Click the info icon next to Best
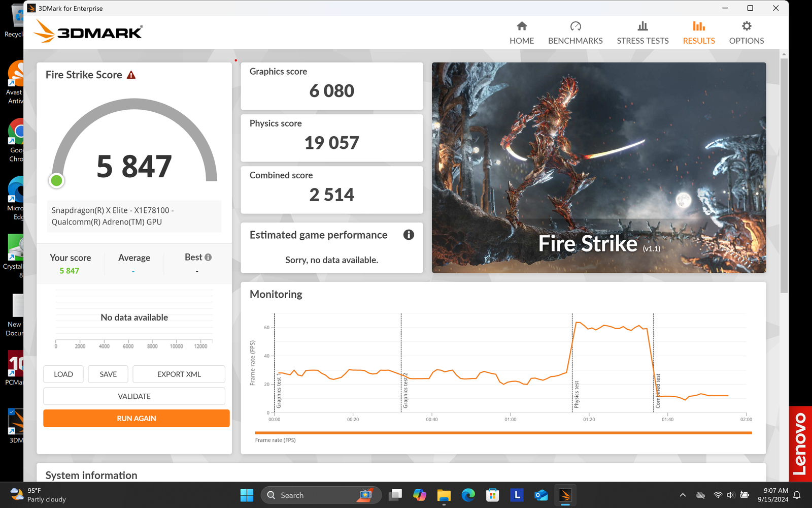This screenshot has height=508, width=812. coord(208,258)
